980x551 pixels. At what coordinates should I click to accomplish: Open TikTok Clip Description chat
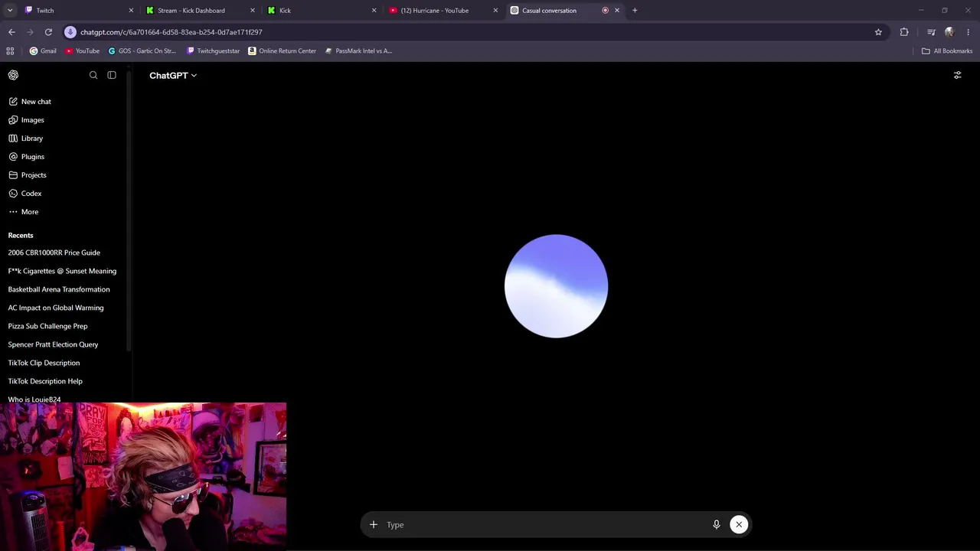44,363
